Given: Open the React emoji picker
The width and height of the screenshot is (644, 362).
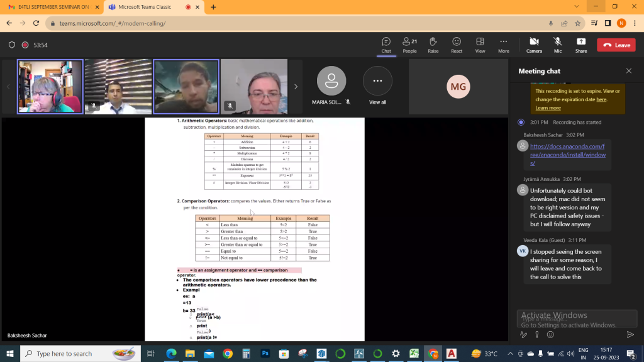Looking at the screenshot, I should [456, 45].
